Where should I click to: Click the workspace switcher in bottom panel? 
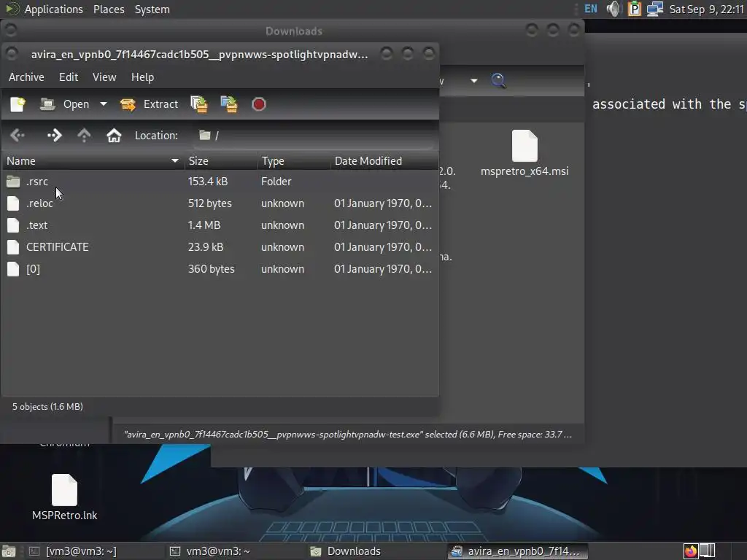pyautogui.click(x=708, y=551)
